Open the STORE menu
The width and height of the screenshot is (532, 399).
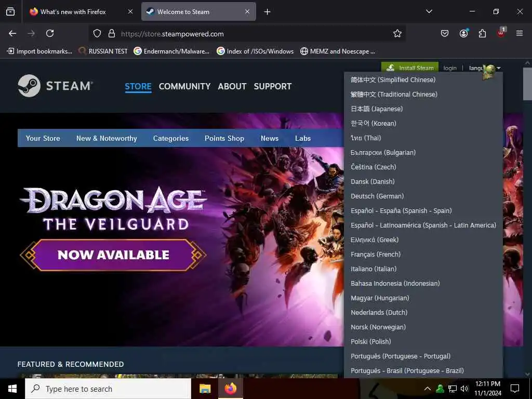[x=138, y=86]
